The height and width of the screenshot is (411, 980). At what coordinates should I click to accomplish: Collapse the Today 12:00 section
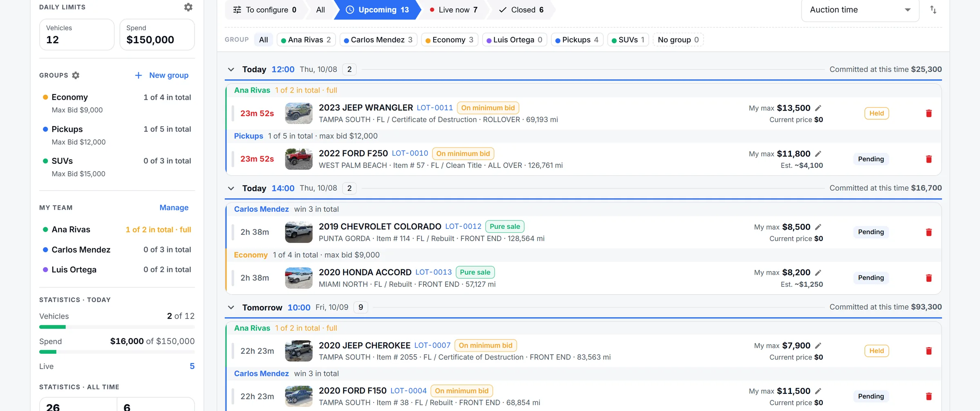231,69
